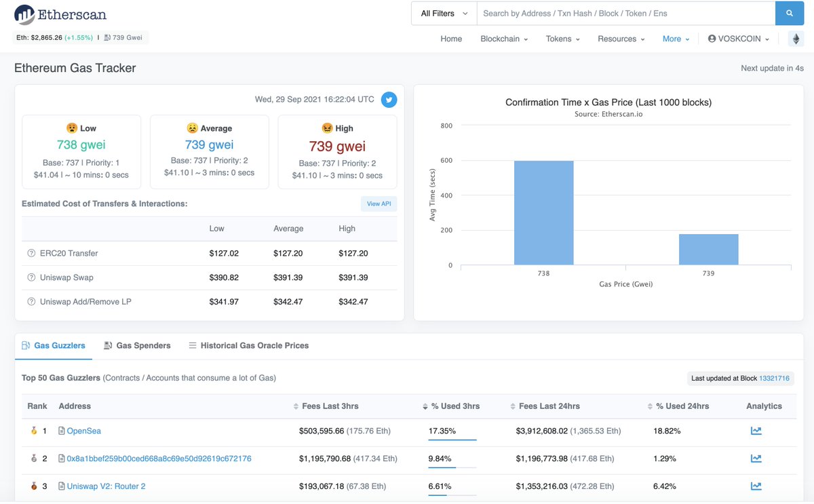This screenshot has width=814, height=504.
Task: Sort the table by Fees Last 3hrs
Action: coord(326,406)
